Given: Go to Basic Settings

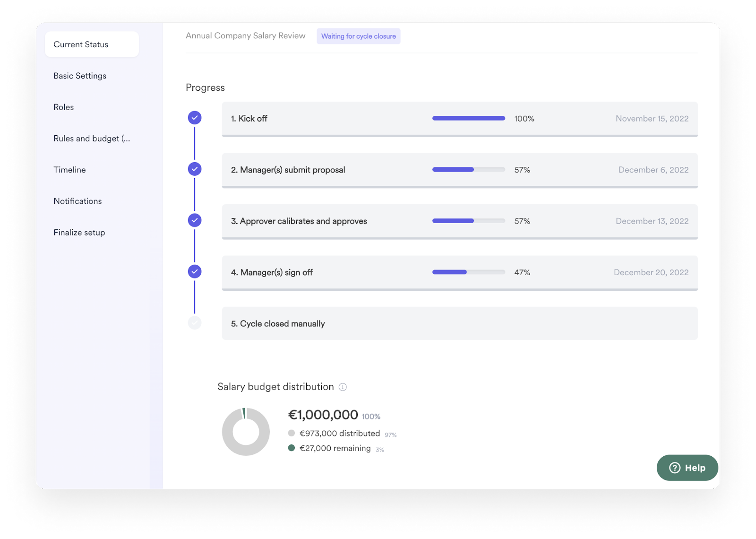Looking at the screenshot, I should coord(80,76).
